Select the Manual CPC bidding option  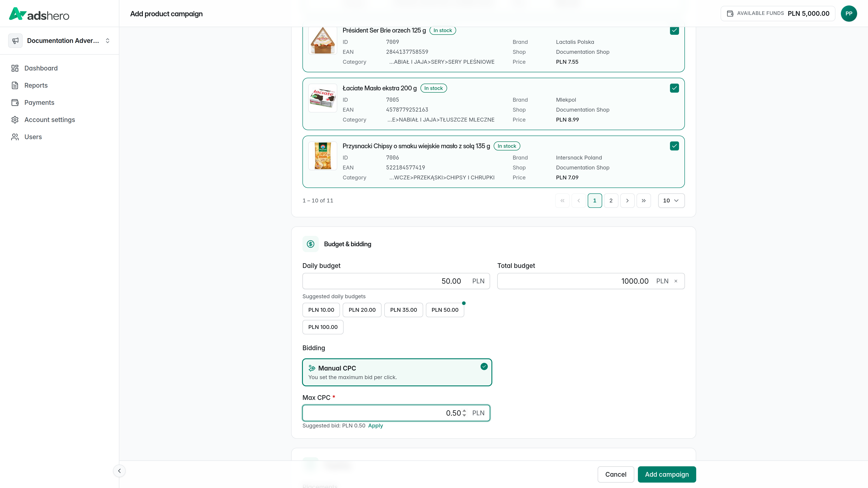pyautogui.click(x=397, y=373)
